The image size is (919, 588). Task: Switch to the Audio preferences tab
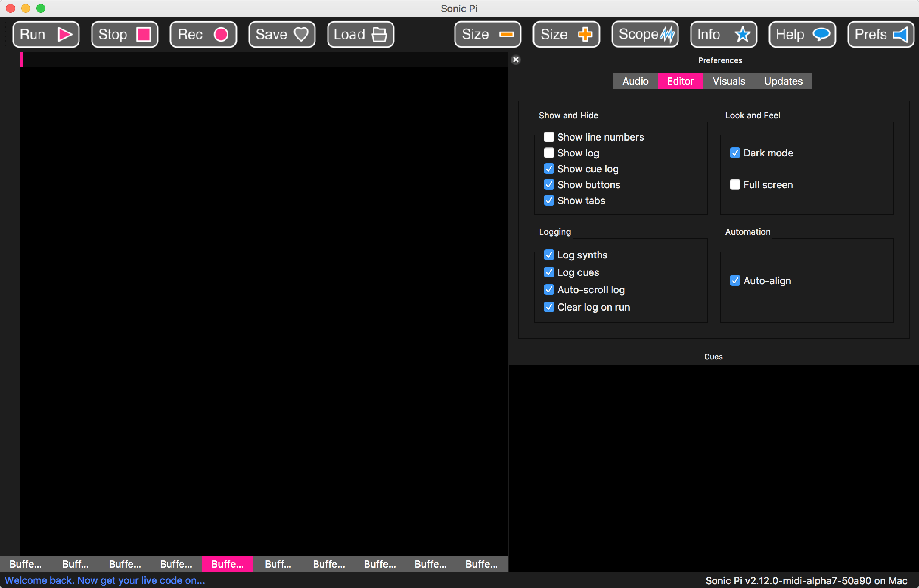[635, 81]
